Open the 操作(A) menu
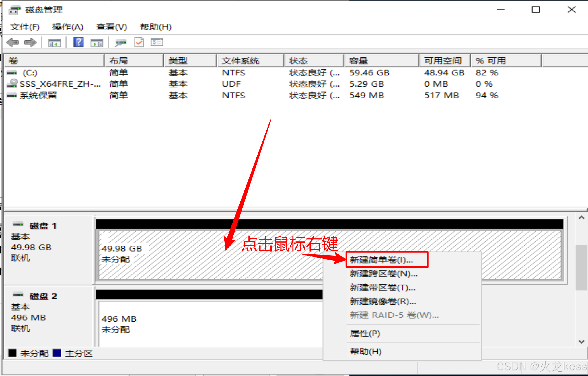588x376 pixels. (x=68, y=27)
